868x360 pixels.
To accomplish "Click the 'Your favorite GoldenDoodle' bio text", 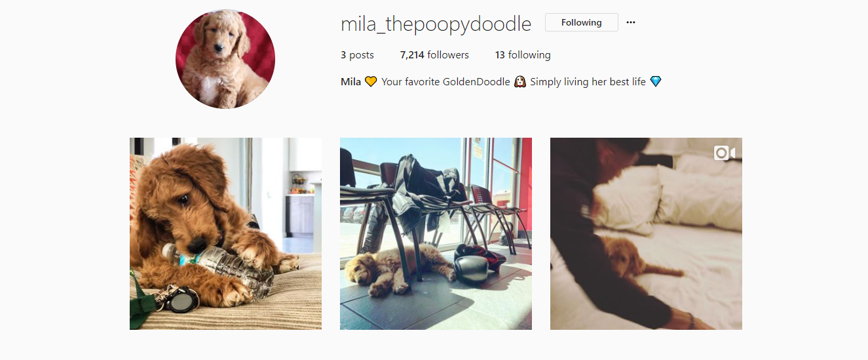I will coord(445,82).
